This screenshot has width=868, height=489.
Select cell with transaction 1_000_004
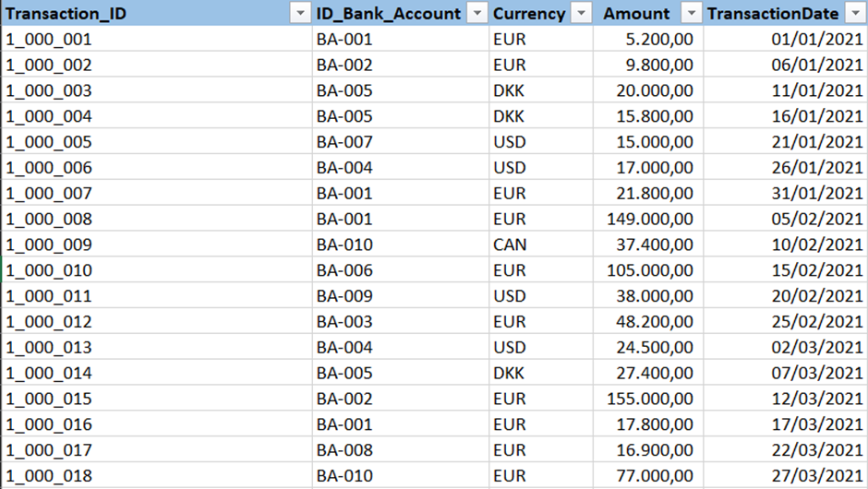coord(157,116)
